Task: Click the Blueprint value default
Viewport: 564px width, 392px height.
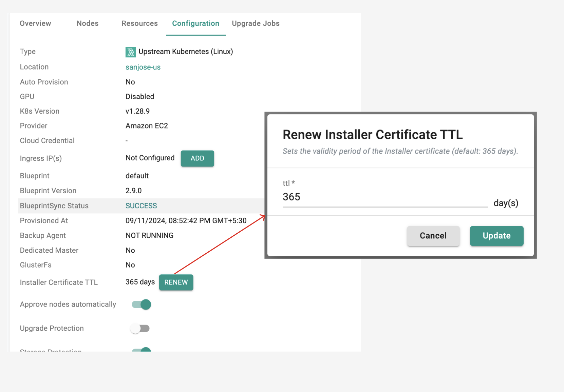Action: point(137,176)
